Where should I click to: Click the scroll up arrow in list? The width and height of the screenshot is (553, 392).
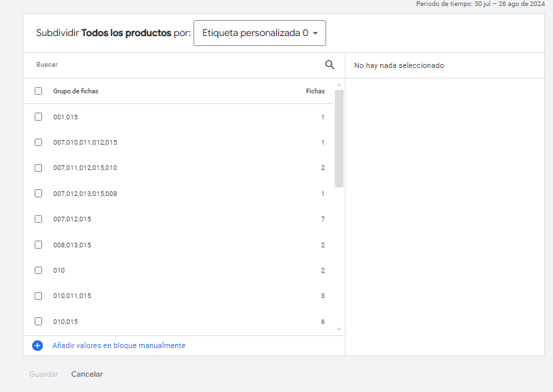click(x=339, y=85)
